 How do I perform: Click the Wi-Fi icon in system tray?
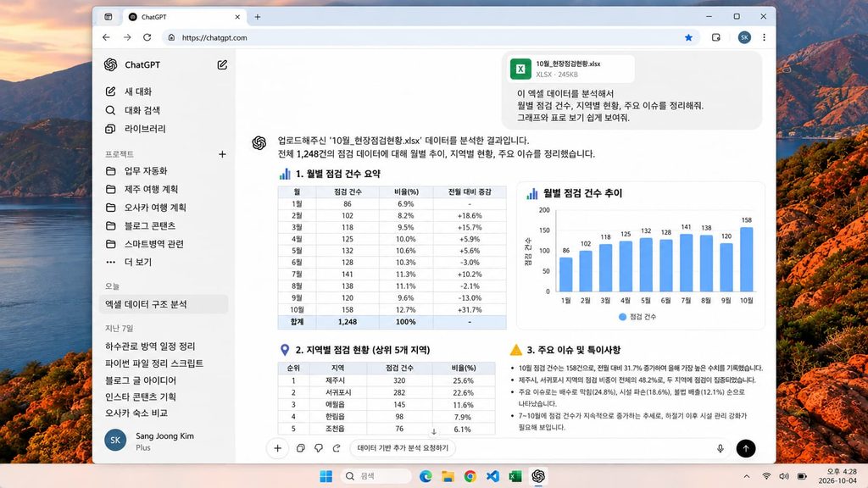coord(766,476)
